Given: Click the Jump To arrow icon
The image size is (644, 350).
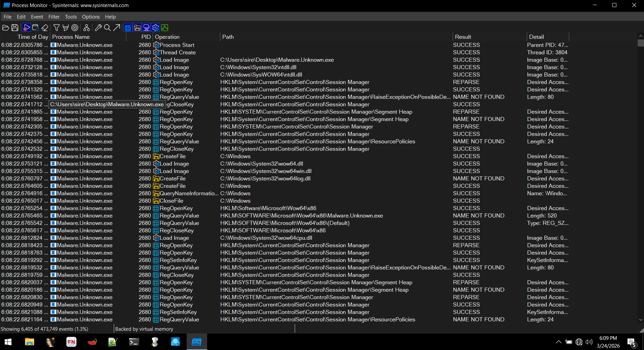Looking at the screenshot, I should 117,28.
